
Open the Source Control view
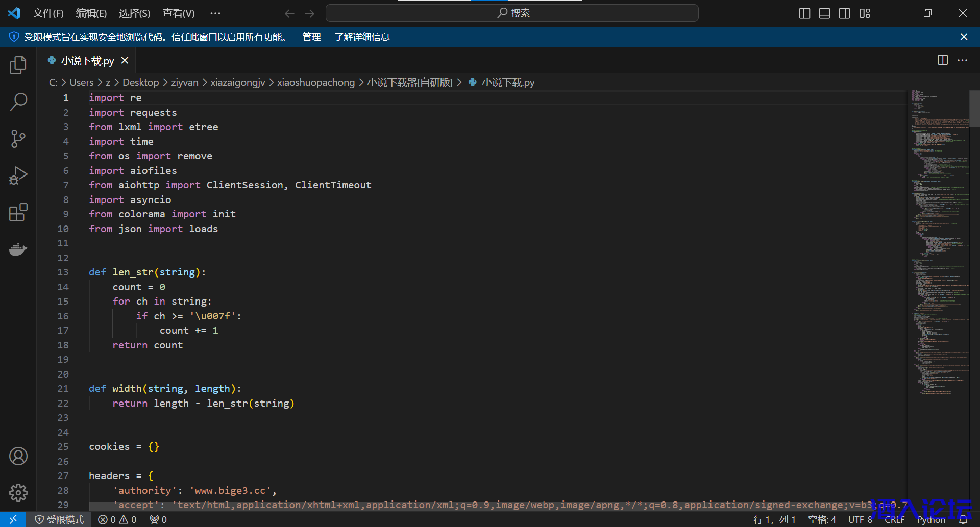18,139
